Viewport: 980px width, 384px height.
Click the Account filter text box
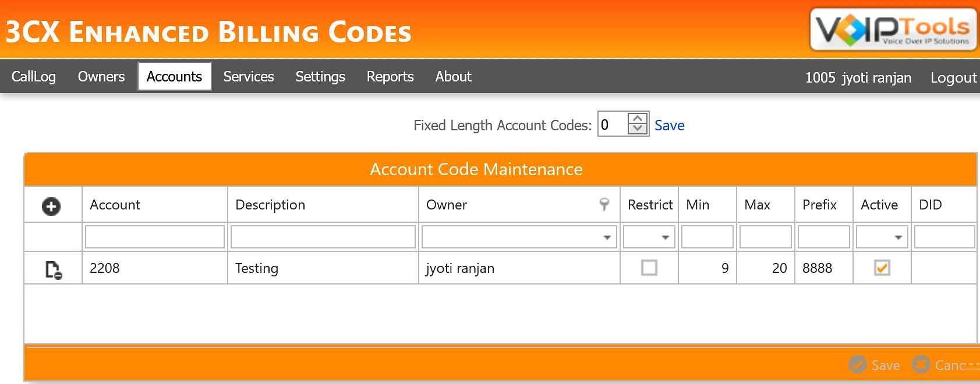(155, 237)
